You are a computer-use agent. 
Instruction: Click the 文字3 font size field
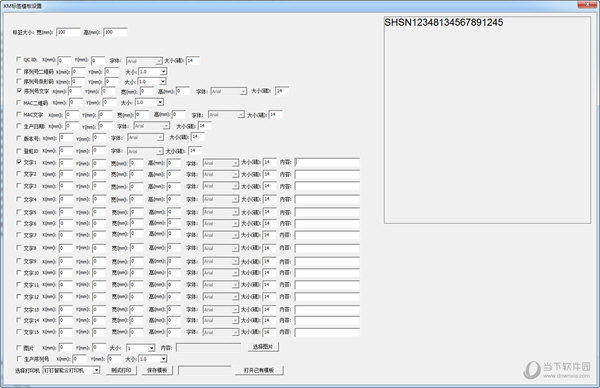pos(270,186)
